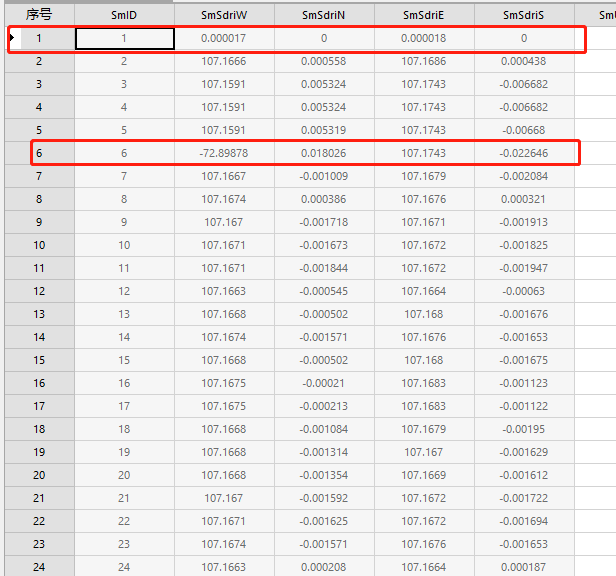Image resolution: width=616 pixels, height=576 pixels.
Task: Select the SmSdriN cell showing 0.018026
Action: pos(324,153)
